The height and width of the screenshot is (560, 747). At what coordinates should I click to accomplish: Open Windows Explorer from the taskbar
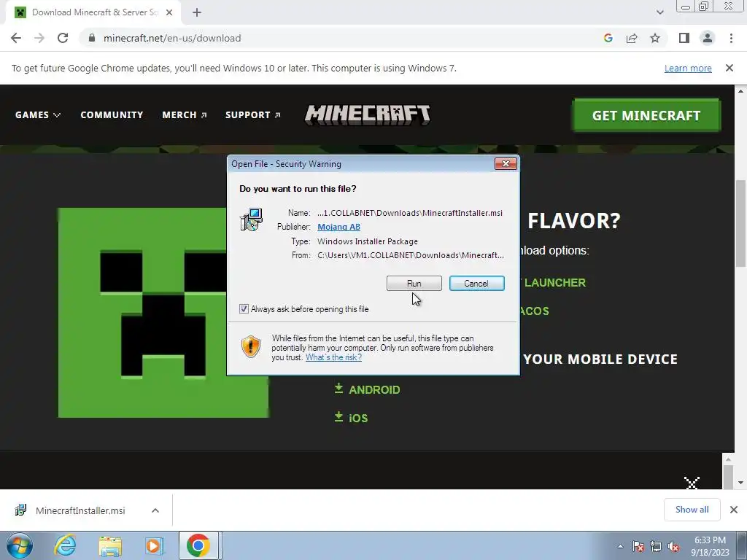pyautogui.click(x=111, y=545)
